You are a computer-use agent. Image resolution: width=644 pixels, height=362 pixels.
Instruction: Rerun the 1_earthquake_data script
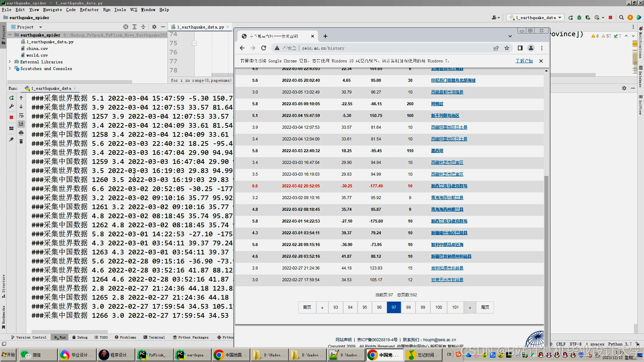tap(11, 98)
